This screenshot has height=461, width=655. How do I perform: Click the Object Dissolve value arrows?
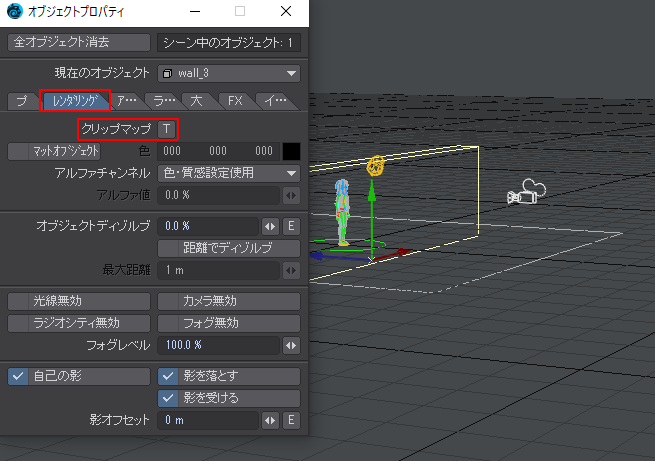point(270,226)
